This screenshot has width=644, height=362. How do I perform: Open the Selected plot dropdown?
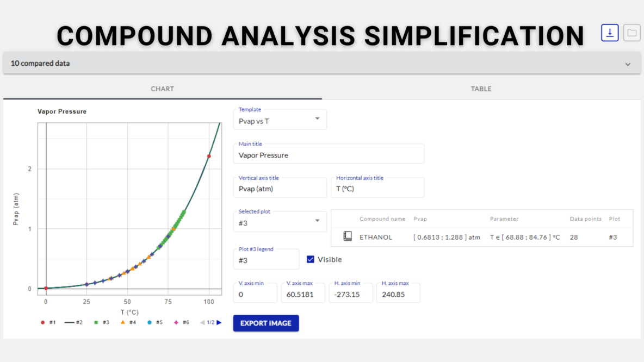coord(280,221)
